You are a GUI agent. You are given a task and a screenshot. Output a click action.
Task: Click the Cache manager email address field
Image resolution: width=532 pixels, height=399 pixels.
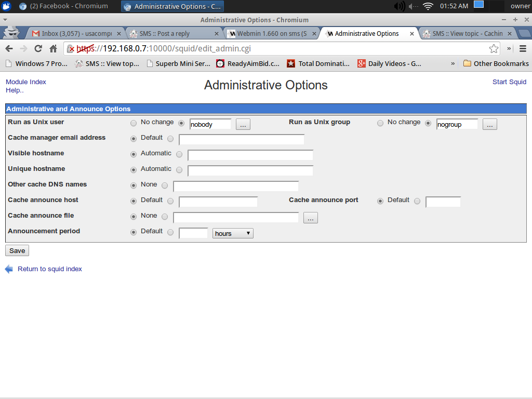(x=241, y=139)
